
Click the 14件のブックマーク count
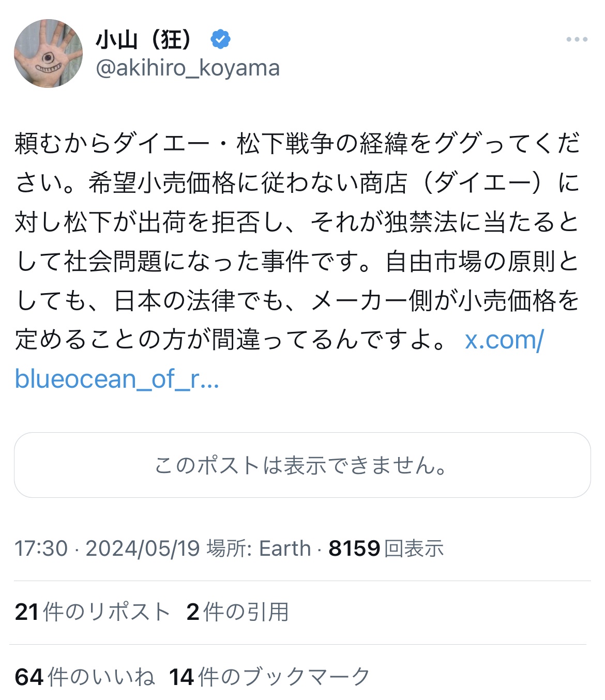270,677
